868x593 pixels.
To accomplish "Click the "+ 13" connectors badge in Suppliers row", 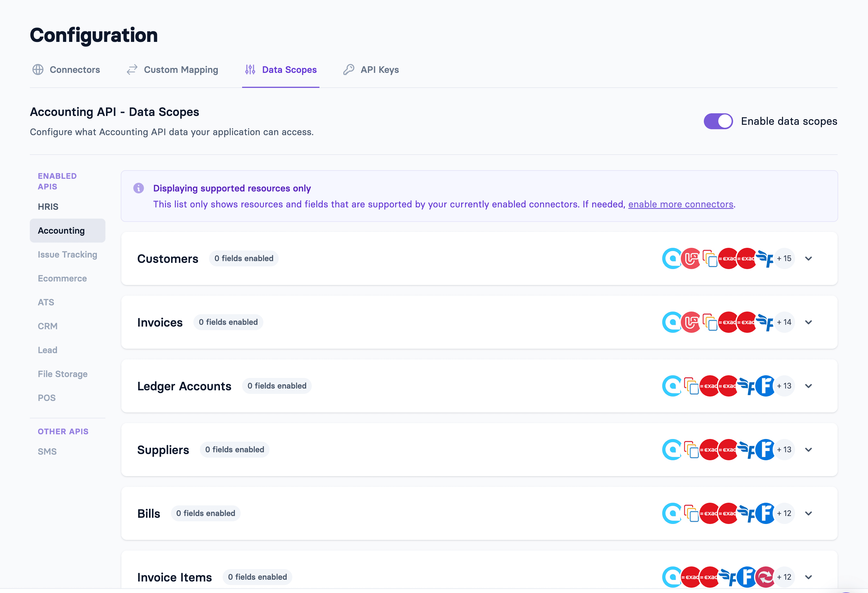I will tap(784, 450).
